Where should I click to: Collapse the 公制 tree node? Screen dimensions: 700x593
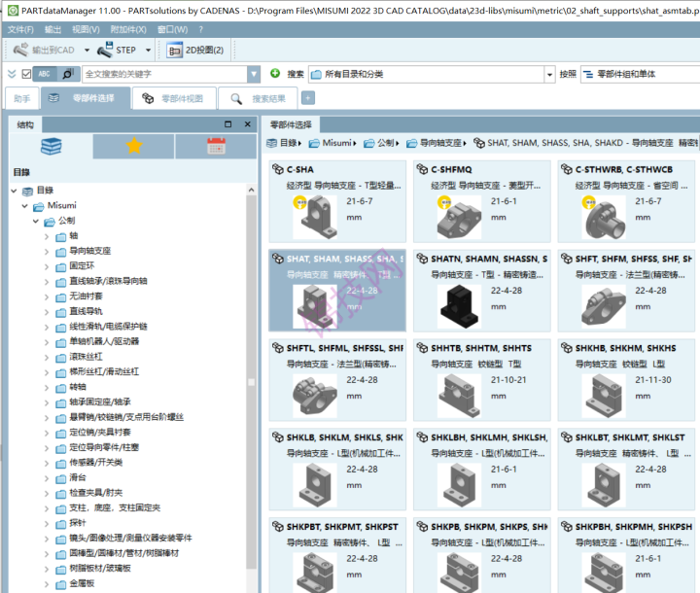pos(35,221)
